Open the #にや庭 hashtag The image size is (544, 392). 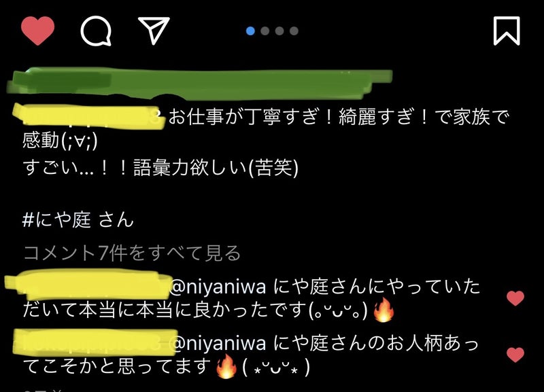point(56,219)
